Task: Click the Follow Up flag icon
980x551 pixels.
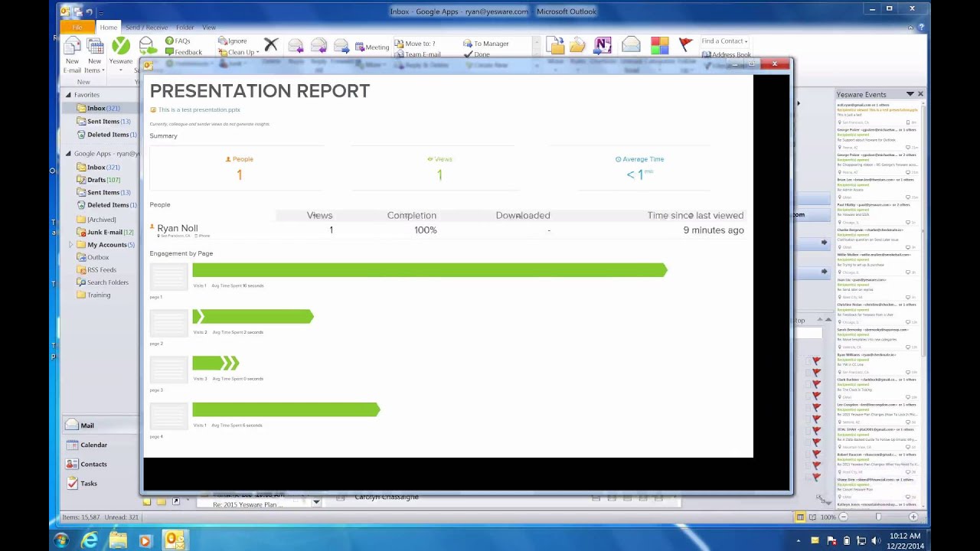Action: coord(686,46)
